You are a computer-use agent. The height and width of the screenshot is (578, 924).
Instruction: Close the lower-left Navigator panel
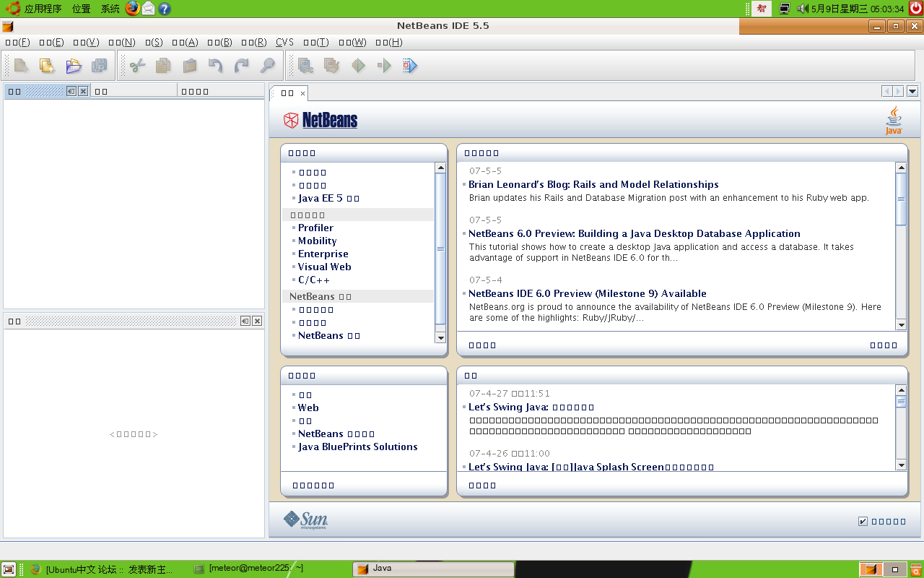(x=257, y=321)
